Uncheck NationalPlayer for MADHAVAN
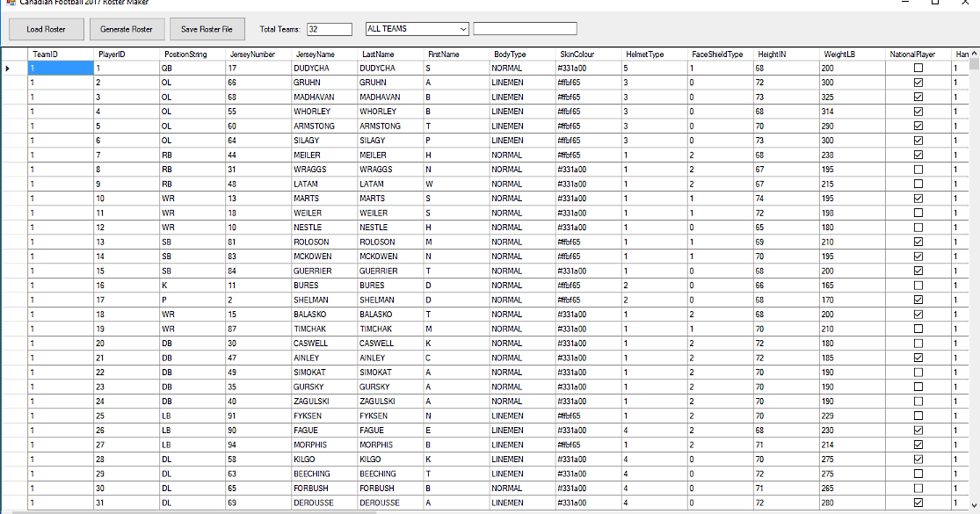Screen dimensions: 980x514 click(918, 97)
